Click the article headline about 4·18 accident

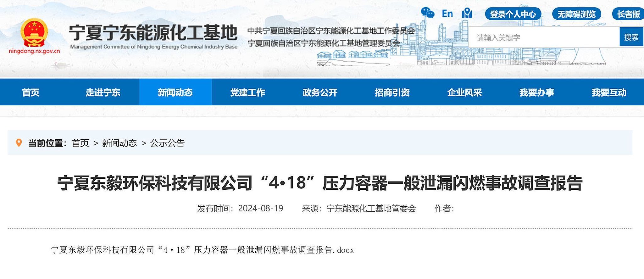(320, 183)
